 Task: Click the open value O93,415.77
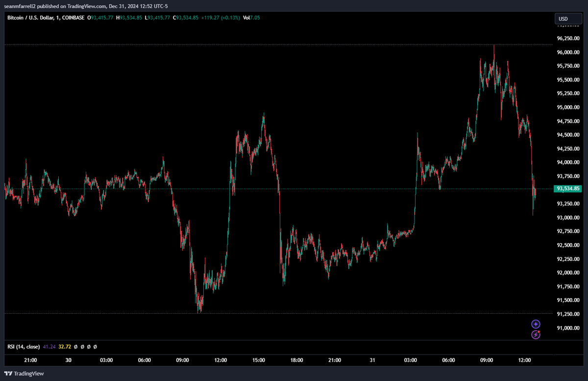pos(100,18)
